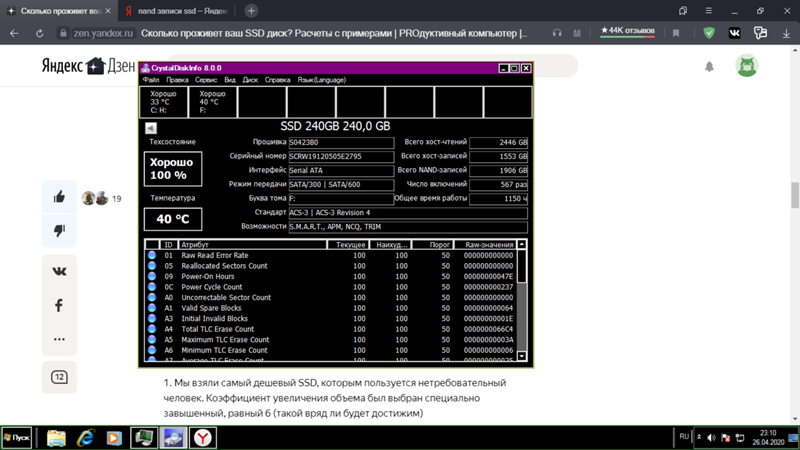The height and width of the screenshot is (450, 800).
Task: Open the browser hamburger menu
Action: coord(709,11)
